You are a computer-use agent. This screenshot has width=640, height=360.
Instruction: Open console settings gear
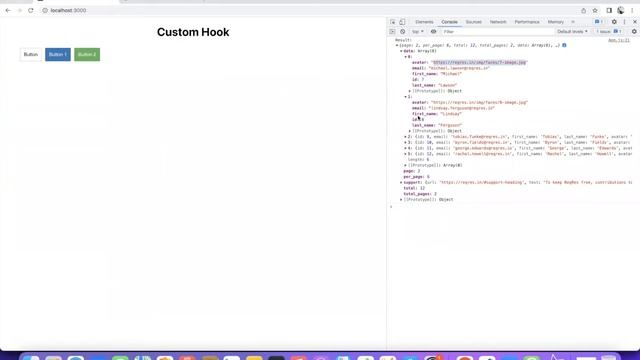tap(634, 31)
